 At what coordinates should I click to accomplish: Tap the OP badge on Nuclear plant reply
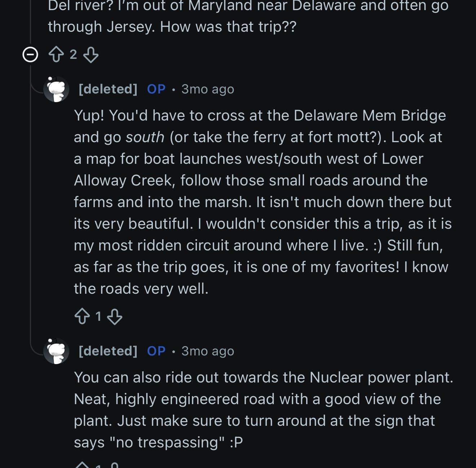click(156, 351)
